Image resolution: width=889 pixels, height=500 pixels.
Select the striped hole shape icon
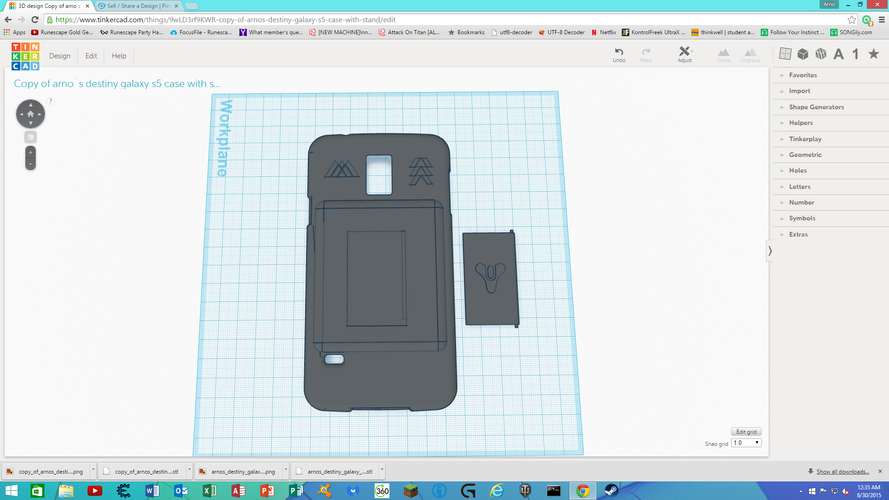pyautogui.click(x=820, y=54)
